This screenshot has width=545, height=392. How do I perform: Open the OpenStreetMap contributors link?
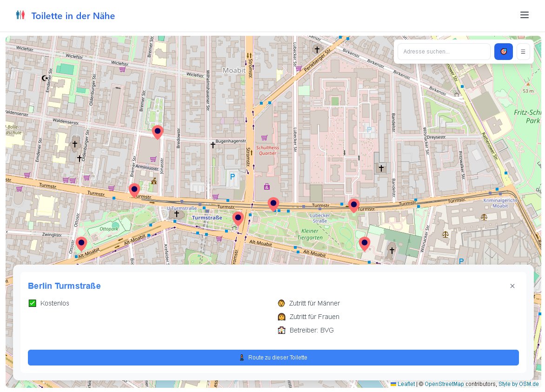click(444, 384)
